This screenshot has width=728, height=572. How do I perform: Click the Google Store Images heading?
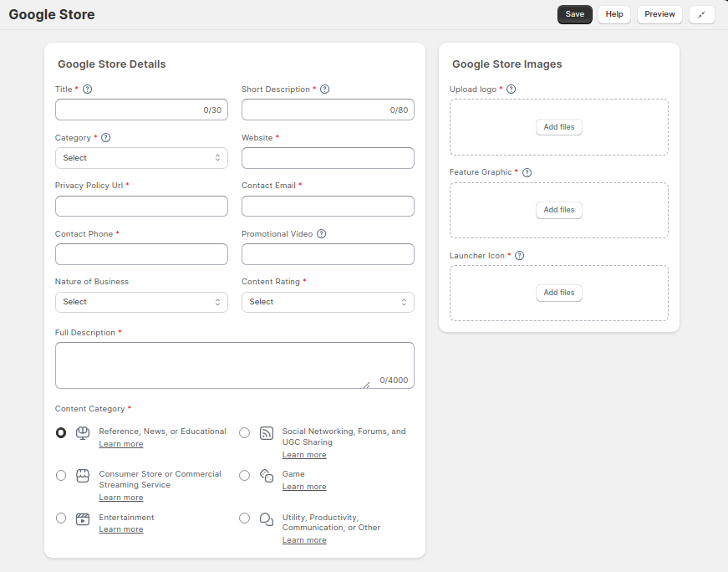(507, 64)
